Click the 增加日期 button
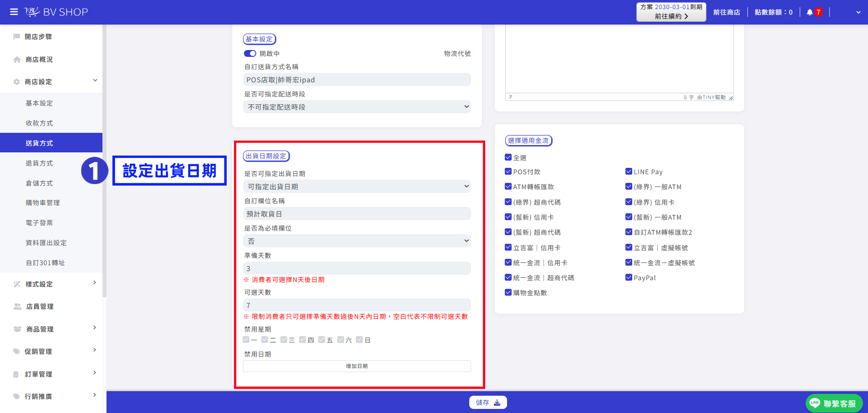 click(357, 366)
